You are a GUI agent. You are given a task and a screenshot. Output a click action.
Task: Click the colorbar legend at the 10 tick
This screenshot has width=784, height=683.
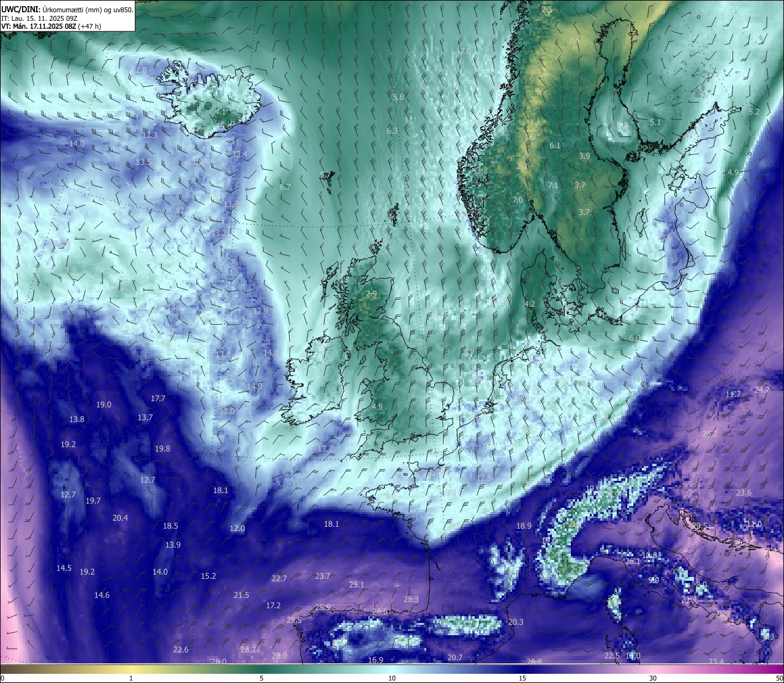point(392,678)
